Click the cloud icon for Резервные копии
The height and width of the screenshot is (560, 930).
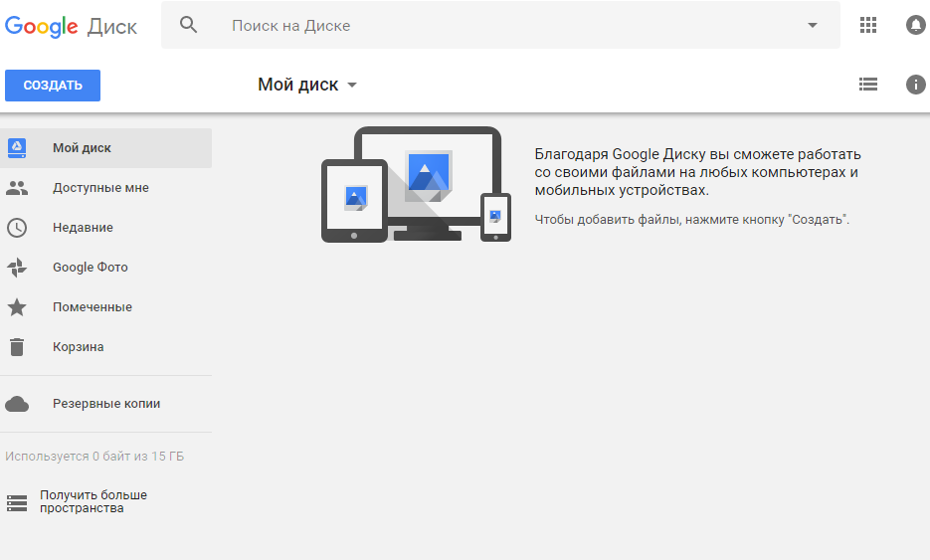pos(17,404)
